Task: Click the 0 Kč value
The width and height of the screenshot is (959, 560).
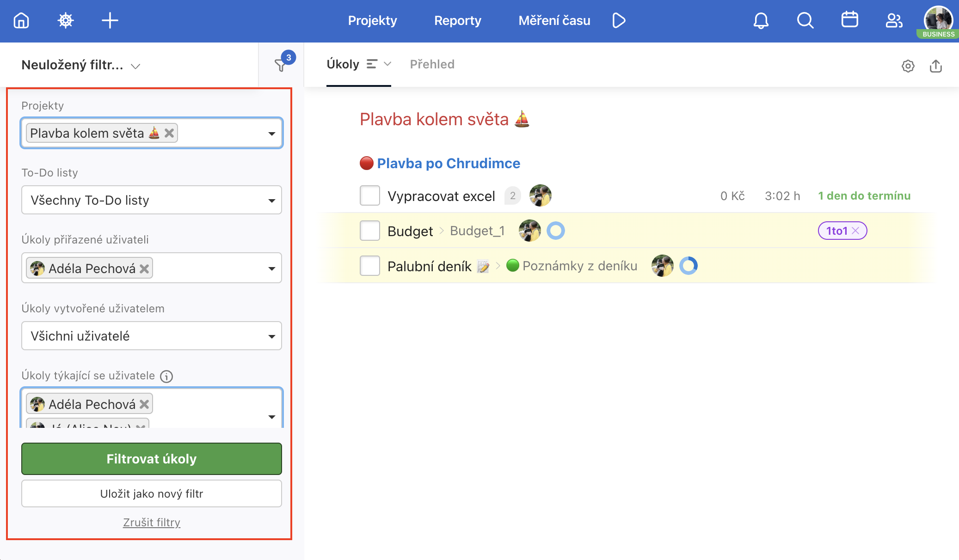Action: click(732, 196)
